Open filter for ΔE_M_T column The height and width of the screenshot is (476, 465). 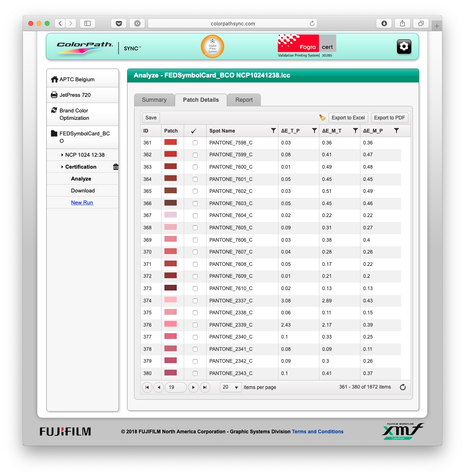pyautogui.click(x=355, y=130)
